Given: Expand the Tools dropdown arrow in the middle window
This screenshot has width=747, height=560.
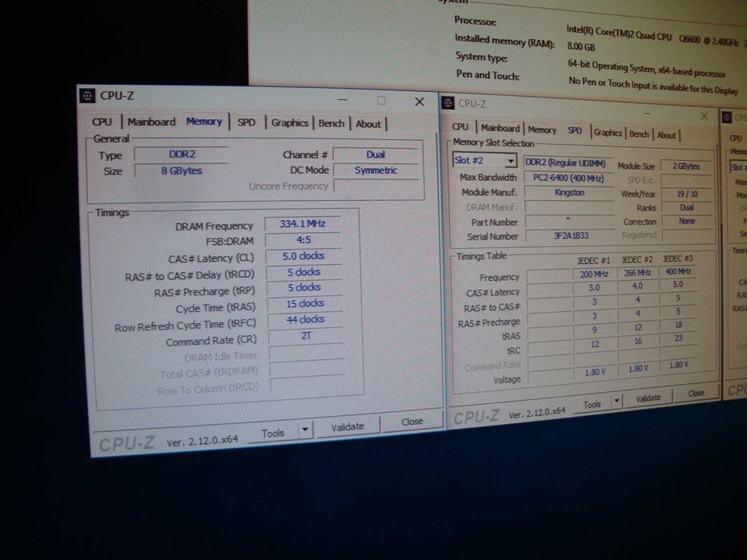Looking at the screenshot, I should [617, 402].
